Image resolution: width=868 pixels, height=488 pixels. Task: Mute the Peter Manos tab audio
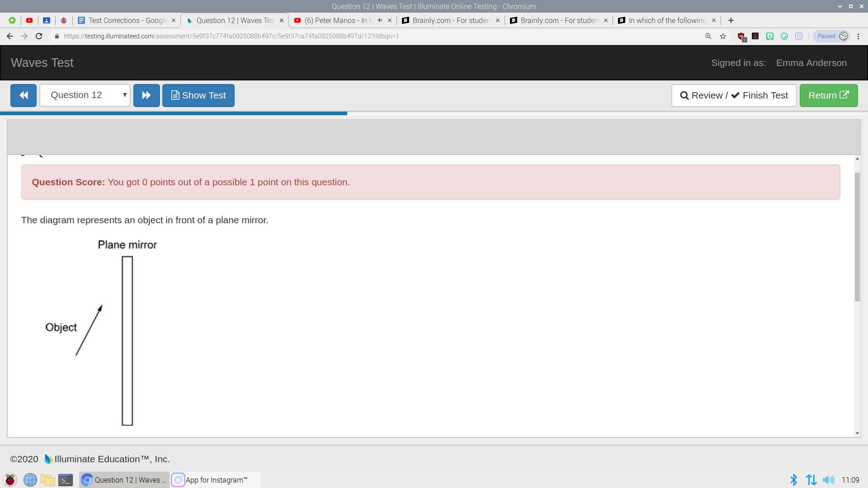point(380,20)
